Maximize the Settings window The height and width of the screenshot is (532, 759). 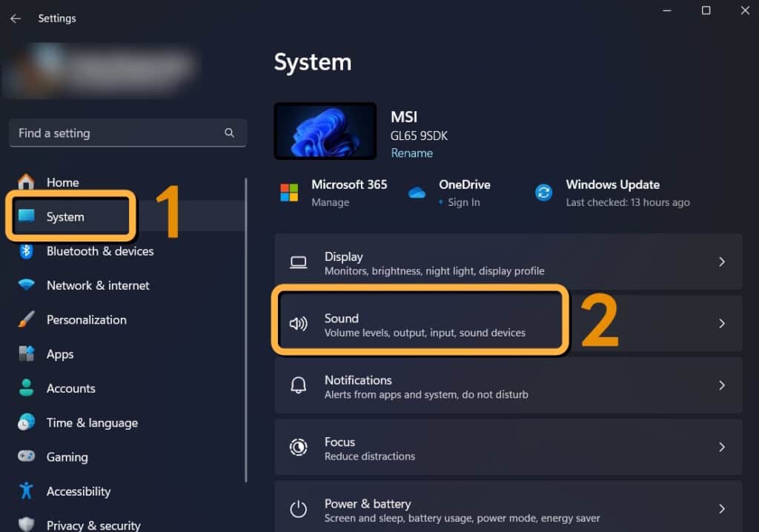[x=706, y=10]
